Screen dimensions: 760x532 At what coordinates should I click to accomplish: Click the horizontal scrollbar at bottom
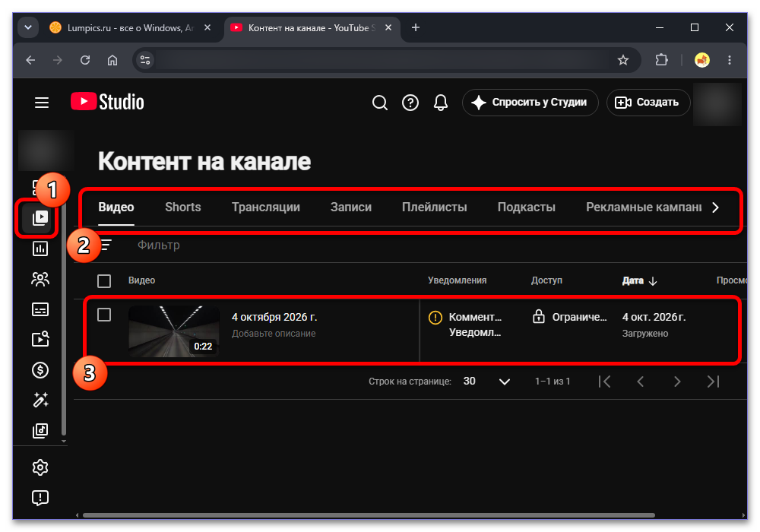[369, 515]
